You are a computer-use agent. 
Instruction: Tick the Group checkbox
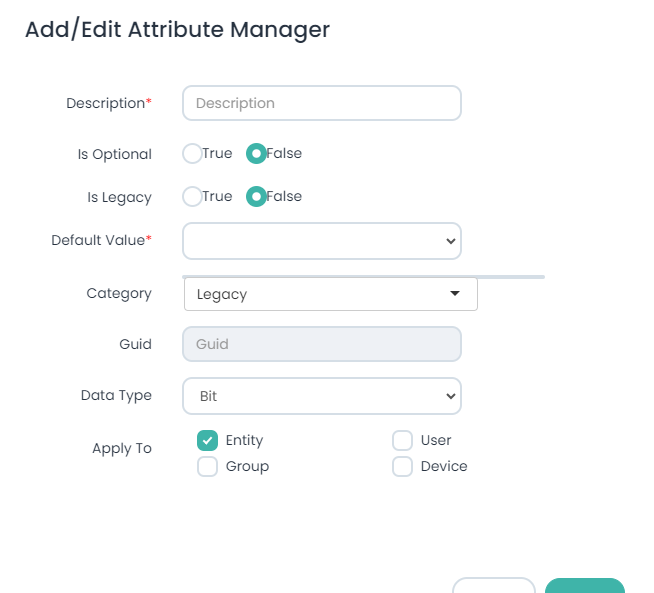(x=208, y=467)
